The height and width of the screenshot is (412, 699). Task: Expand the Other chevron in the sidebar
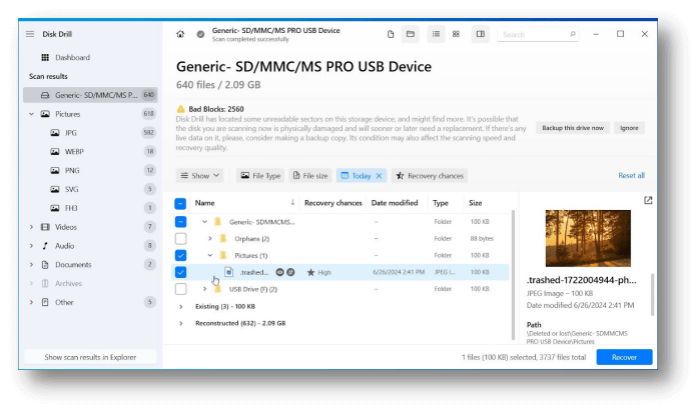point(31,302)
